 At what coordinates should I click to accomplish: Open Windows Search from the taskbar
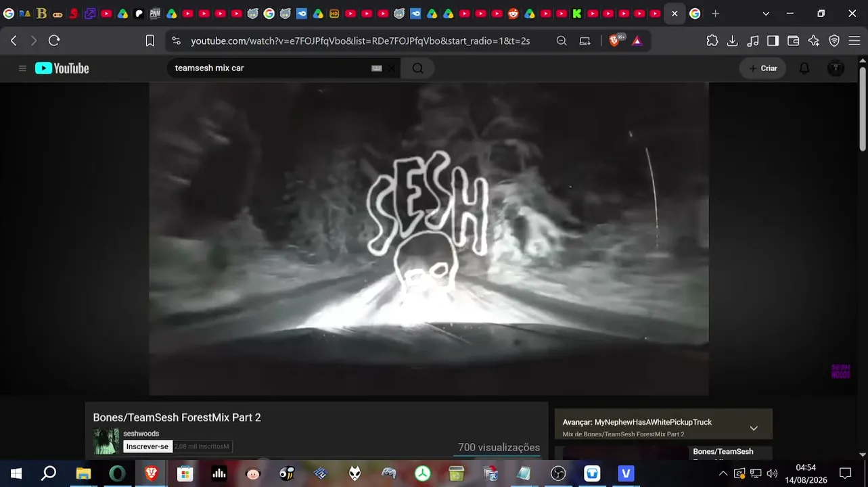49,473
